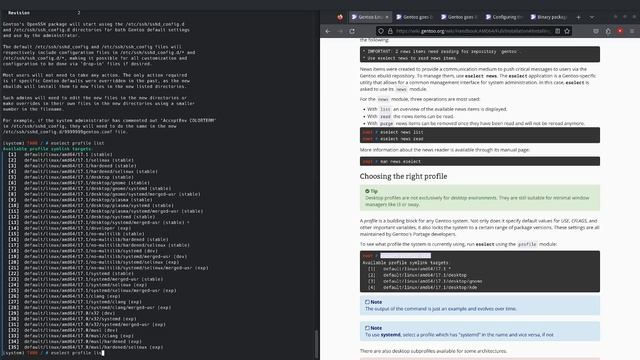Open the extensions puzzle-piece menu
The image size is (640, 360).
[608, 31]
